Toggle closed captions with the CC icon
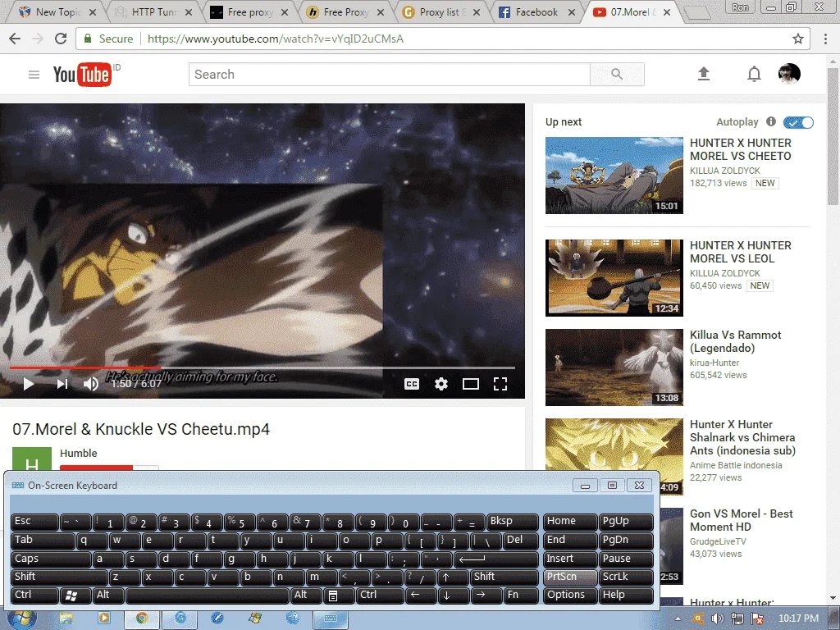The image size is (840, 630). (x=412, y=384)
